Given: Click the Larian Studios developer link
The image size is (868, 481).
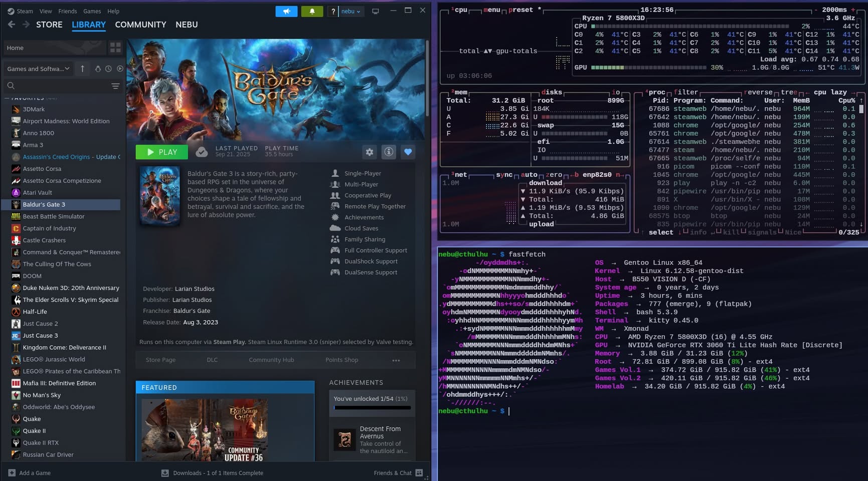Looking at the screenshot, I should coord(195,289).
